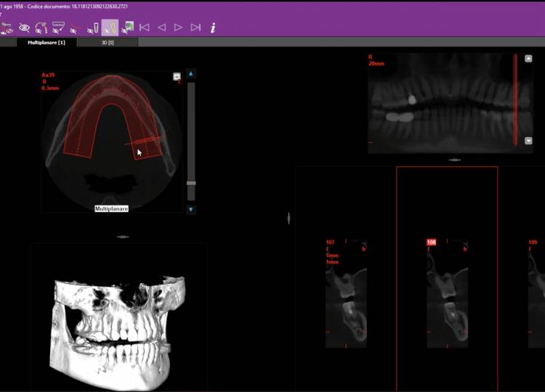This screenshot has height=392, width=545.
Task: Click the 3D skull rendering view
Action: click(119, 317)
